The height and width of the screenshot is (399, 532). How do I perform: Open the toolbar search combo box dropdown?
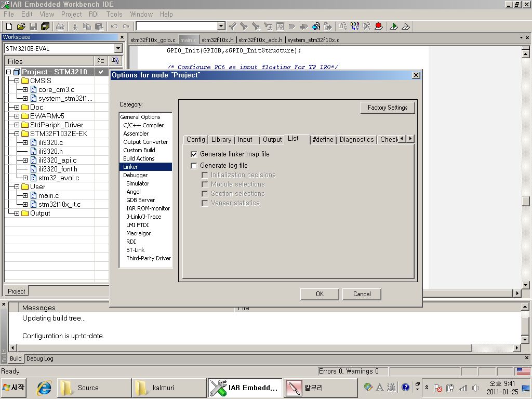tap(221, 26)
